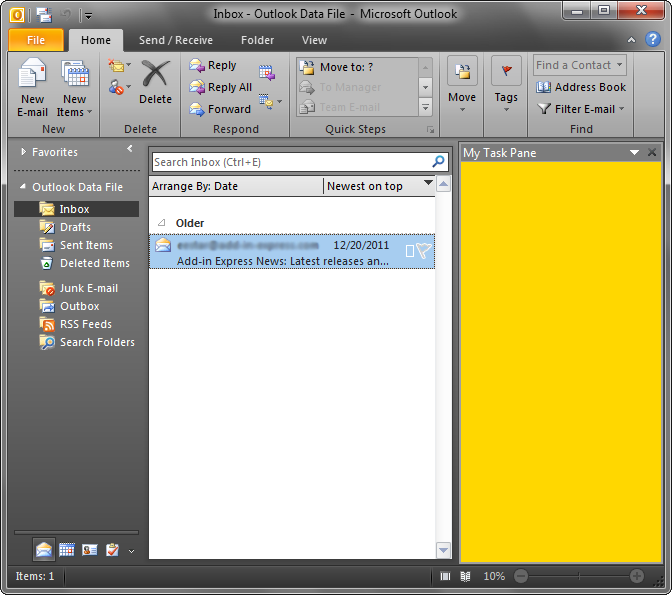Click the Find a Contact box

coord(579,65)
